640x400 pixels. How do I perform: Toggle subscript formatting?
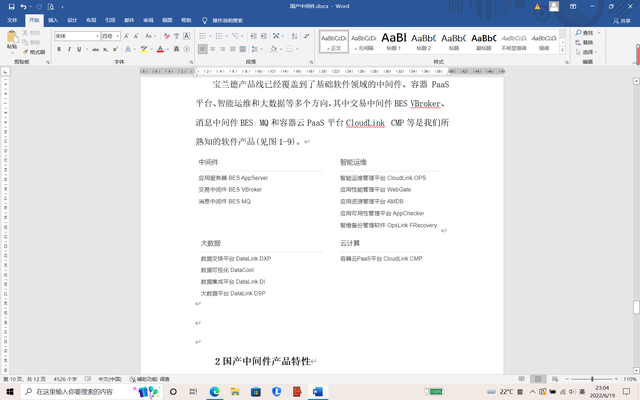coord(105,49)
